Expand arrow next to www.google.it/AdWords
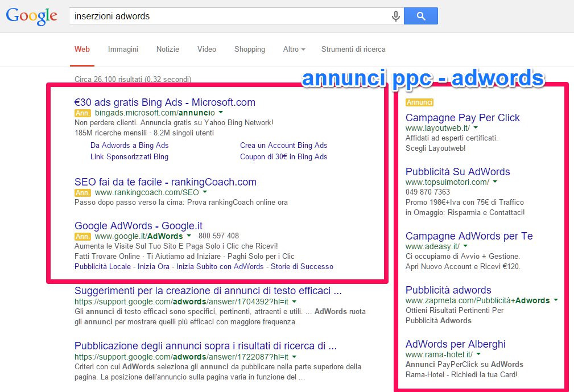This screenshot has width=574, height=392. point(189,236)
